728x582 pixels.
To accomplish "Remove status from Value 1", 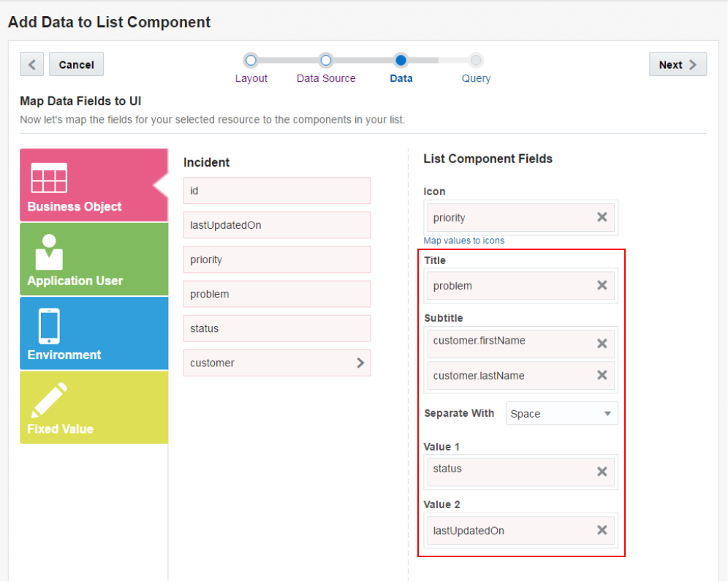I will pyautogui.click(x=602, y=472).
